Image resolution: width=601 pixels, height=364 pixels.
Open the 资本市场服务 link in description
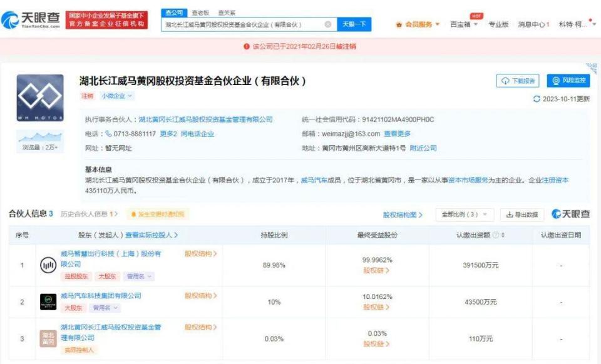(468, 180)
